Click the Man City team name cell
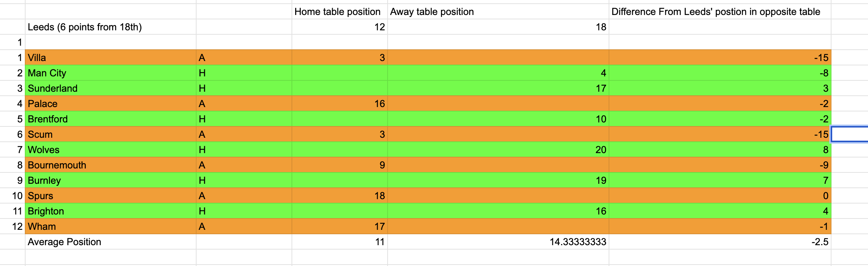Screen dimensions: 868x266 (110, 73)
